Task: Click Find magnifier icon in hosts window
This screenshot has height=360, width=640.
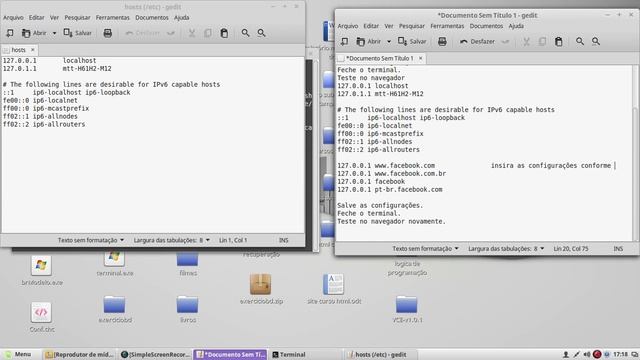Action: coord(245,33)
